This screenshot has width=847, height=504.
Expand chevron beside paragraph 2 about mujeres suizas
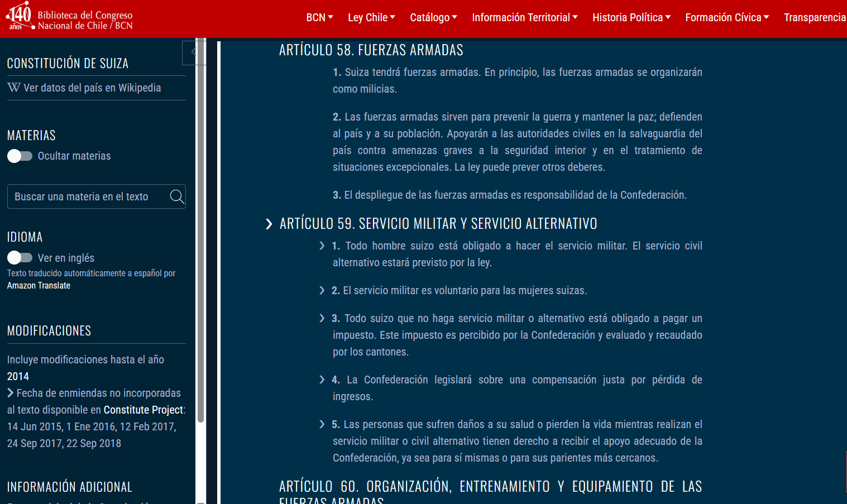322,290
